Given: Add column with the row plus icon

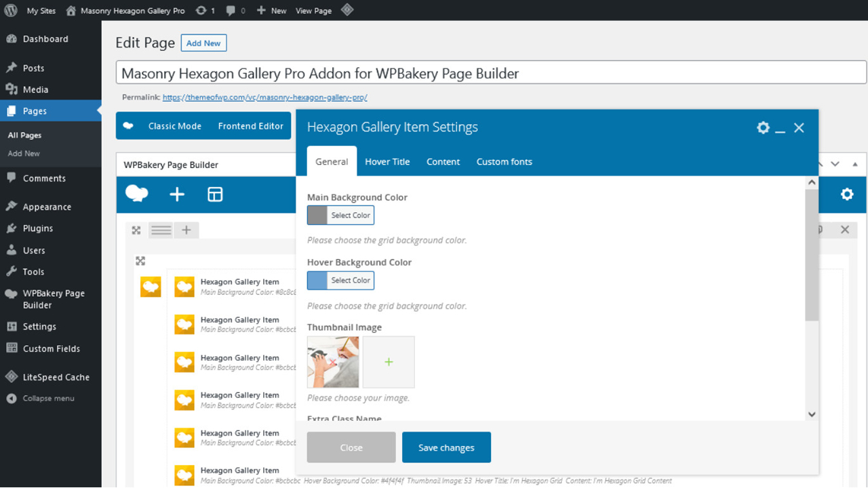Looking at the screenshot, I should point(186,230).
